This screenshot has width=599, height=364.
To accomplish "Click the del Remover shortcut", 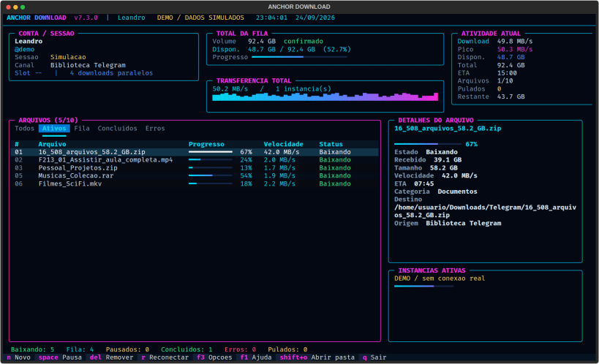I will [111, 357].
